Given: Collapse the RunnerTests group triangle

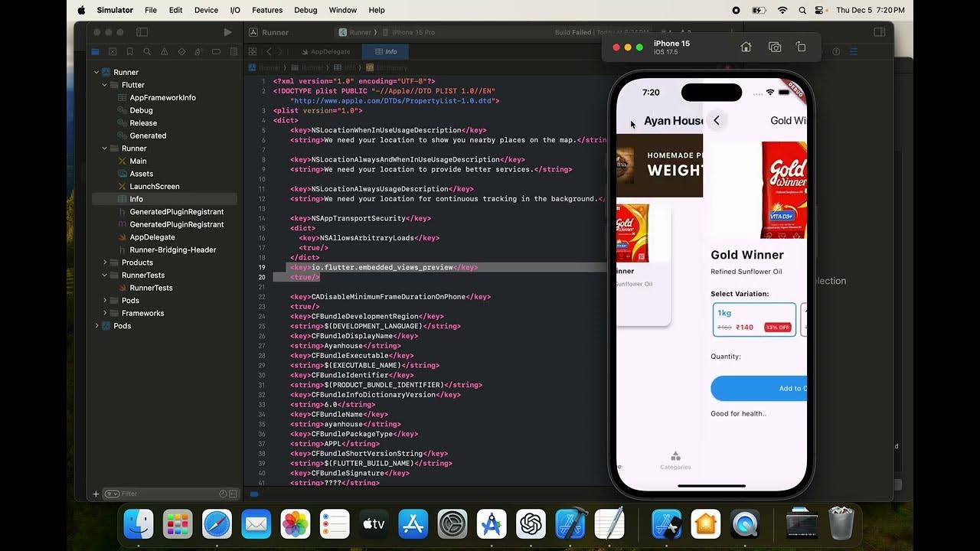Looking at the screenshot, I should point(105,275).
